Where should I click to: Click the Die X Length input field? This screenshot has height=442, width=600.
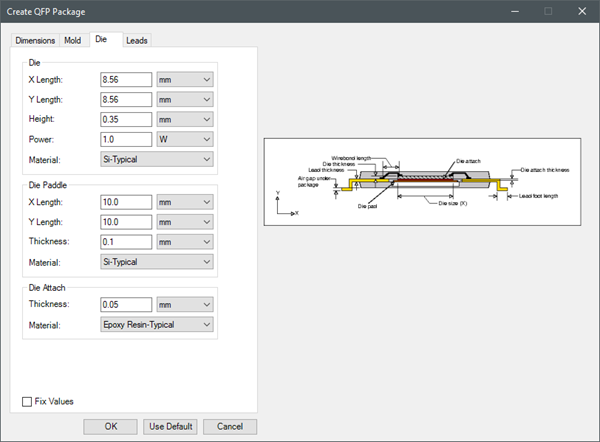pos(126,79)
